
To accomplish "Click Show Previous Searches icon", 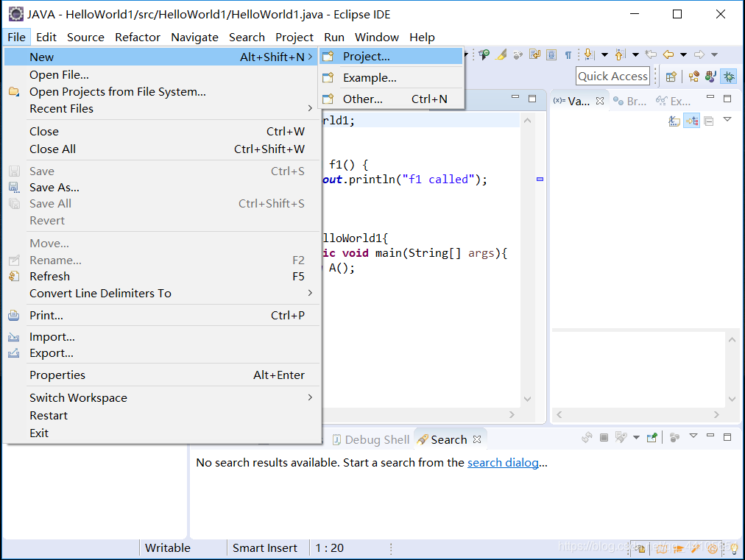I will (x=621, y=437).
